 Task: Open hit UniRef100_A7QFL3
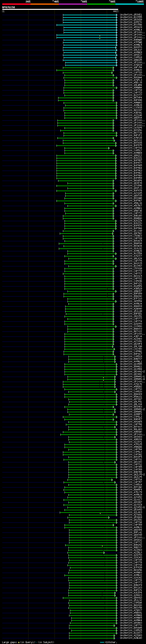131,80
